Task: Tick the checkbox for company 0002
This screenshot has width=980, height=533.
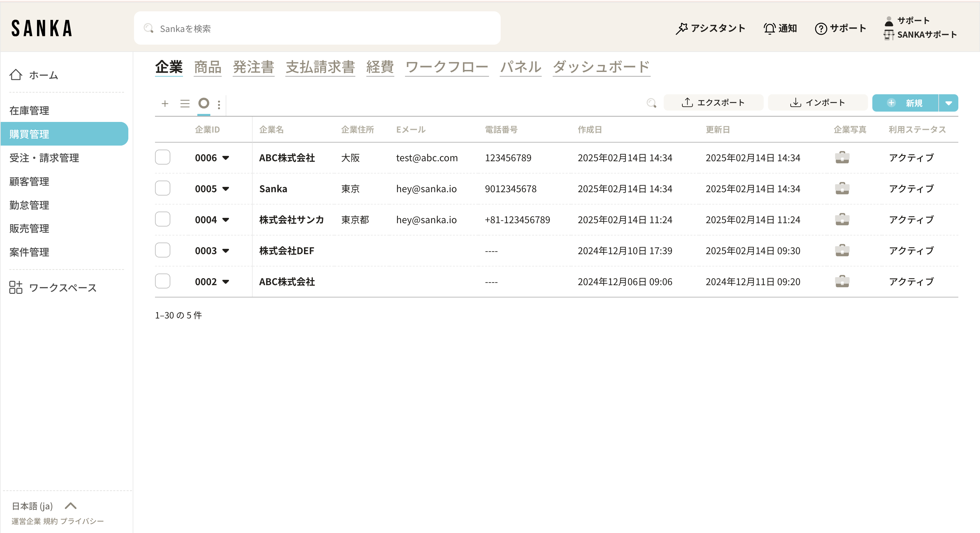Action: pyautogui.click(x=162, y=281)
